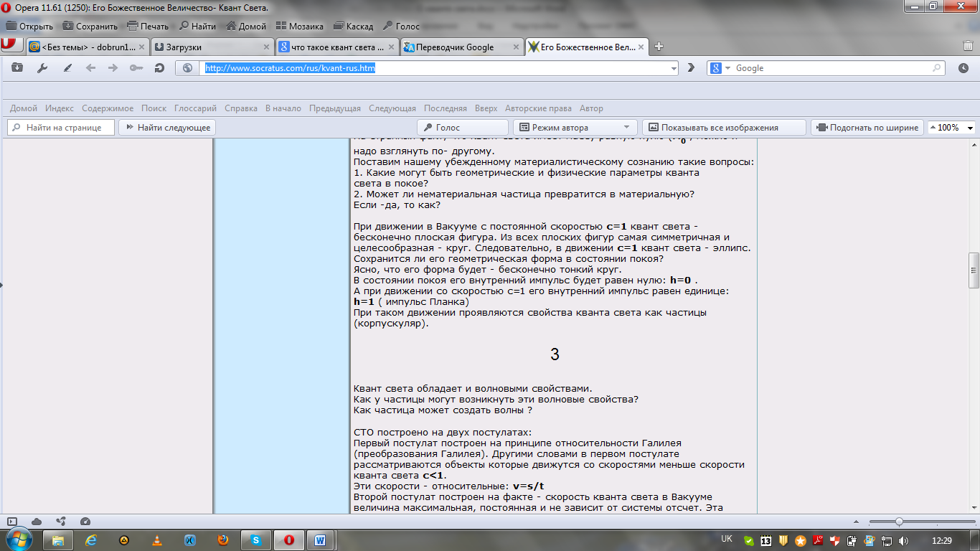Click the Домой navigation bar link

[x=24, y=108]
